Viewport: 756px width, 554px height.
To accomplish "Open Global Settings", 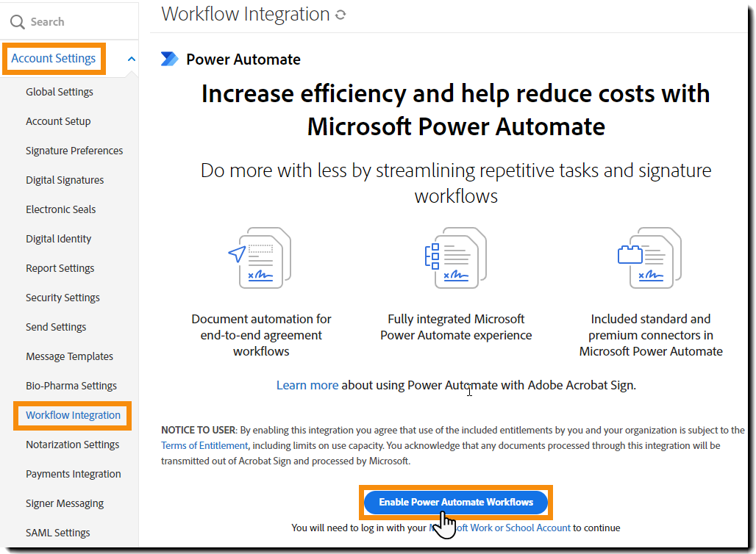I will click(60, 91).
